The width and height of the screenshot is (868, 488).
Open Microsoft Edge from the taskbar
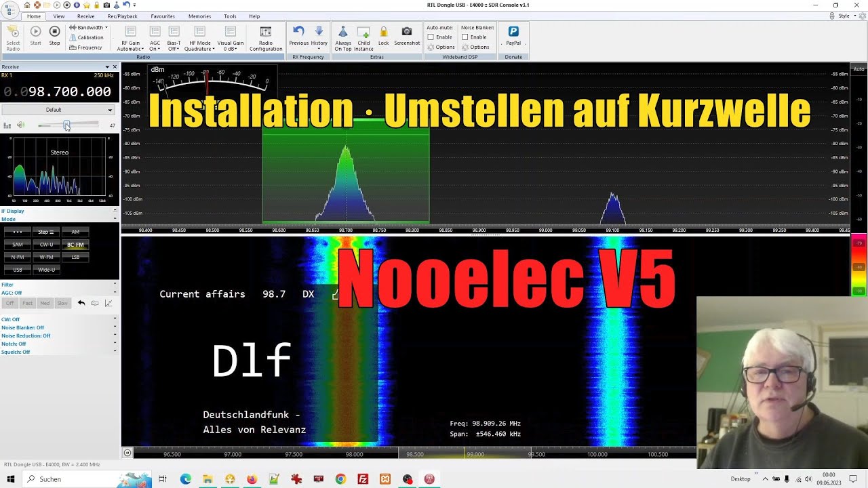point(185,479)
